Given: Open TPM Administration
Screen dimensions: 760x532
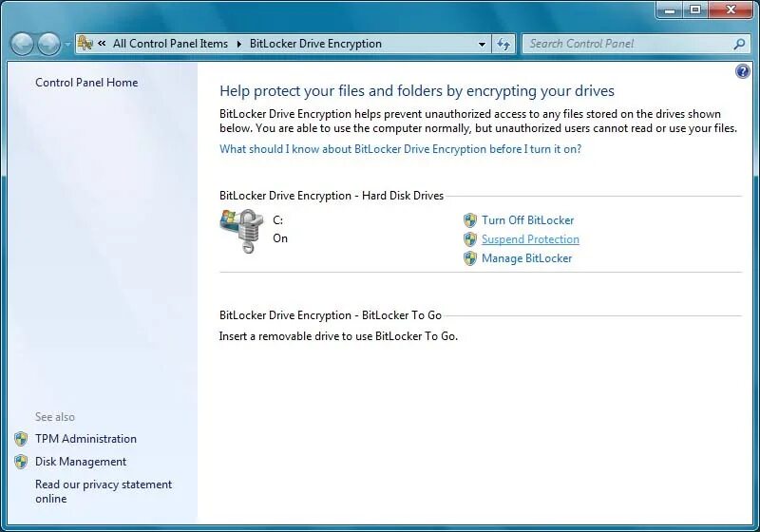Looking at the screenshot, I should coord(85,439).
